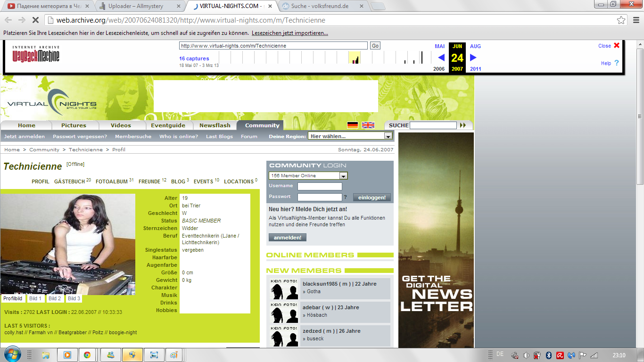Click the einloggen! button
The height and width of the screenshot is (362, 644).
pyautogui.click(x=372, y=197)
